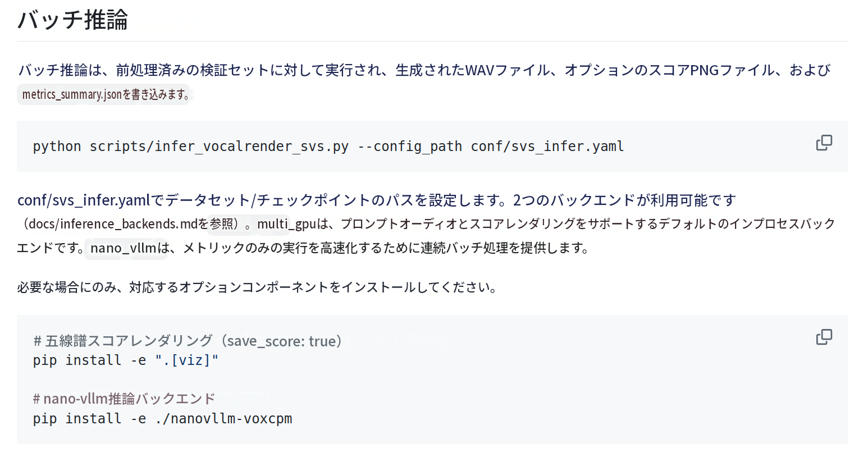The image size is (868, 457).
Task: Copy the python infer_vocalrender_svs command
Action: [x=824, y=143]
